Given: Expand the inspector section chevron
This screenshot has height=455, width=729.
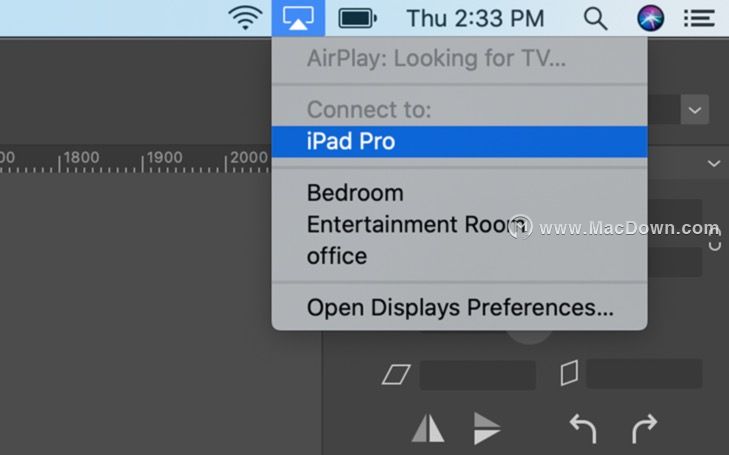Looking at the screenshot, I should [x=714, y=164].
